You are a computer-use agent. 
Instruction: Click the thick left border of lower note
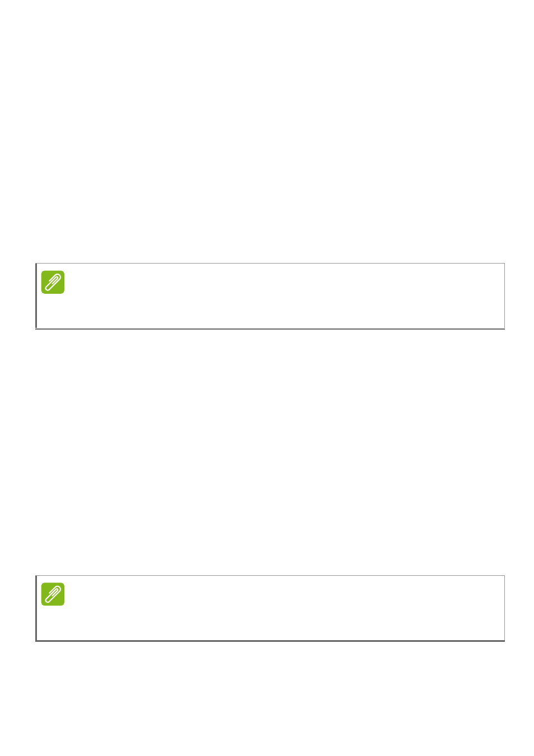(x=36, y=608)
